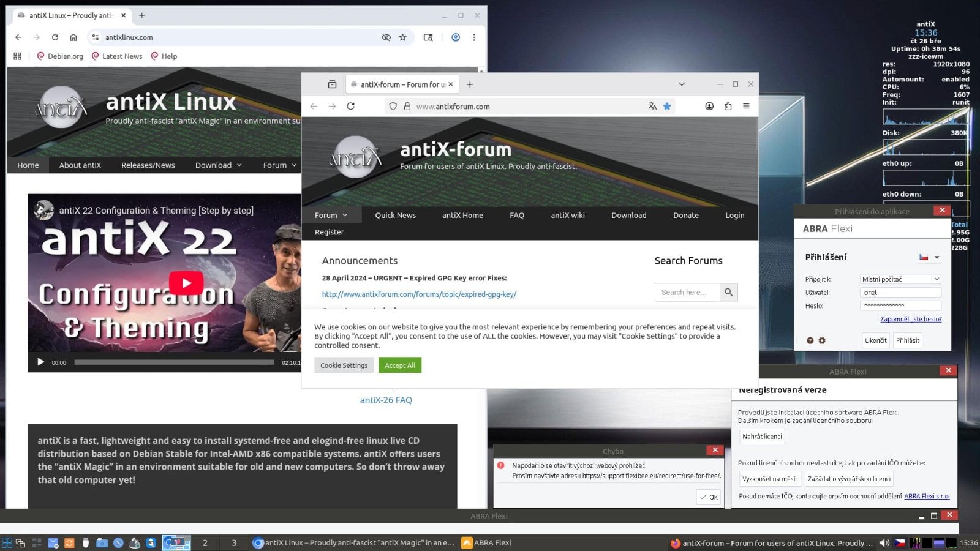Viewport: 980px width, 551px height.
Task: Go to Chrome home page icon
Action: pos(73,37)
